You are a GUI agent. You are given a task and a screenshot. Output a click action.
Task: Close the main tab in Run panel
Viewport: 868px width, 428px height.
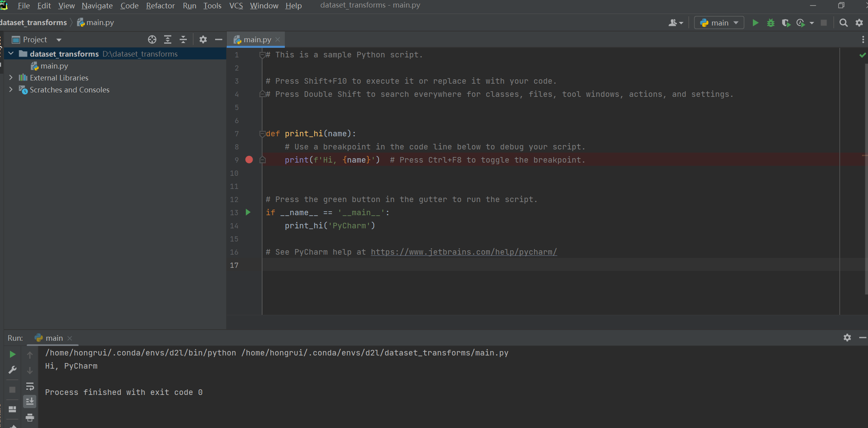tap(70, 338)
